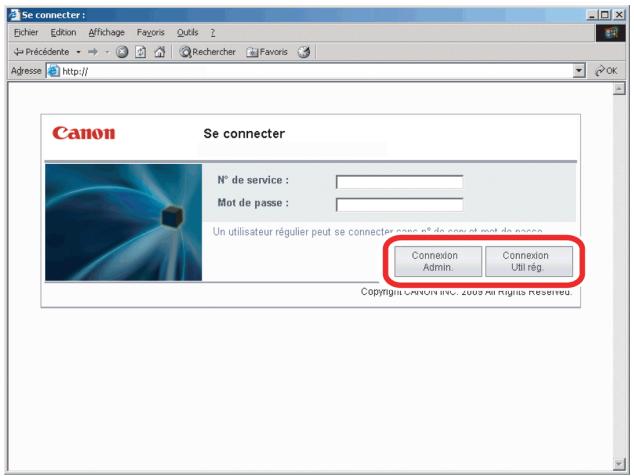Click the Connexion Util rég. button
This screenshot has width=634, height=476.
[529, 261]
